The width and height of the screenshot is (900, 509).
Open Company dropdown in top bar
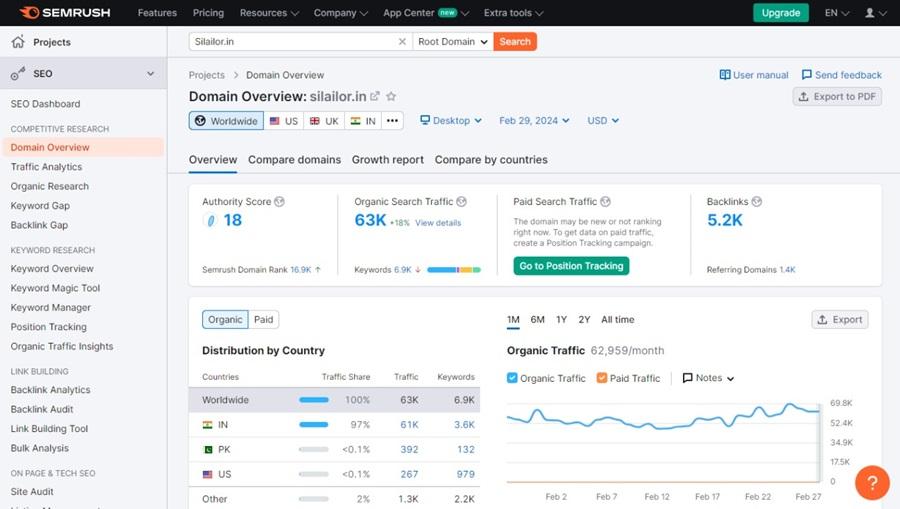tap(340, 13)
